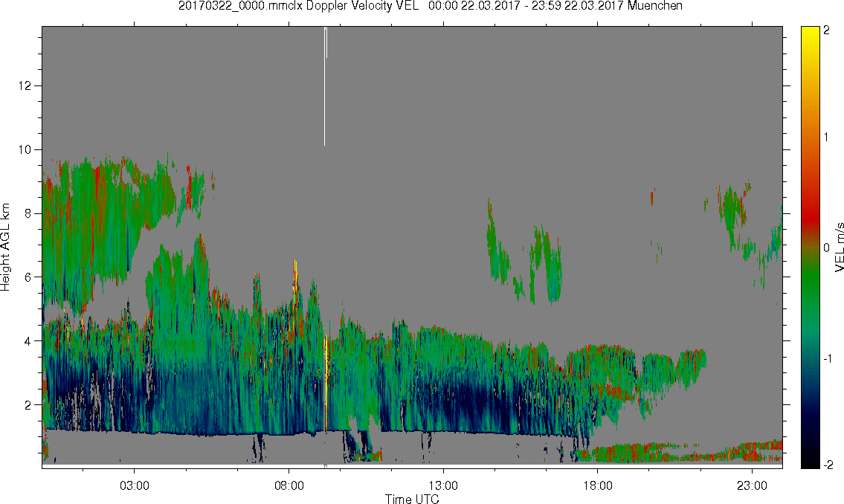The width and height of the screenshot is (844, 504).
Task: Click the 6 km height tick label
Action: [x=28, y=277]
